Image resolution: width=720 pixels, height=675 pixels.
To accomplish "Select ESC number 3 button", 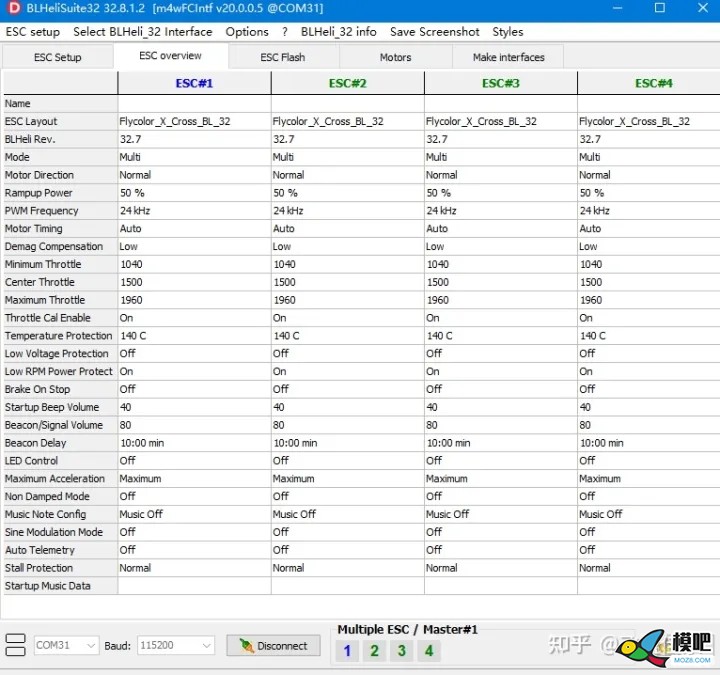I will [402, 651].
